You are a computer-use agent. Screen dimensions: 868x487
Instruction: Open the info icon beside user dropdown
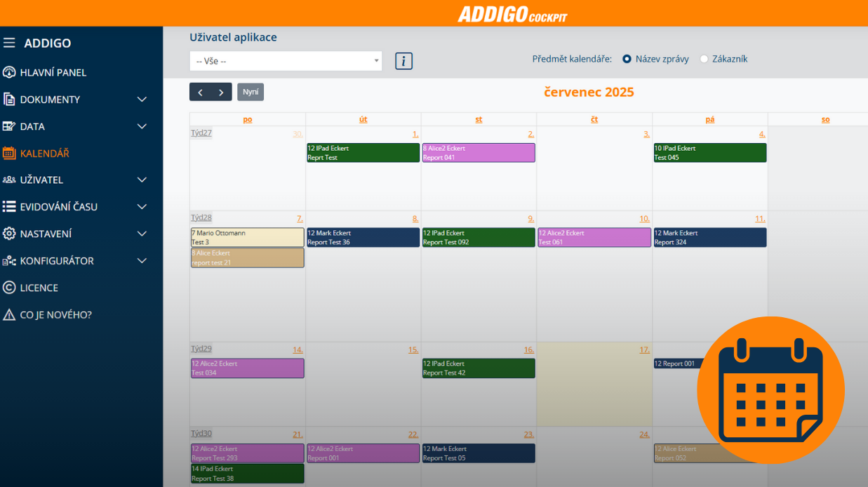pyautogui.click(x=403, y=61)
